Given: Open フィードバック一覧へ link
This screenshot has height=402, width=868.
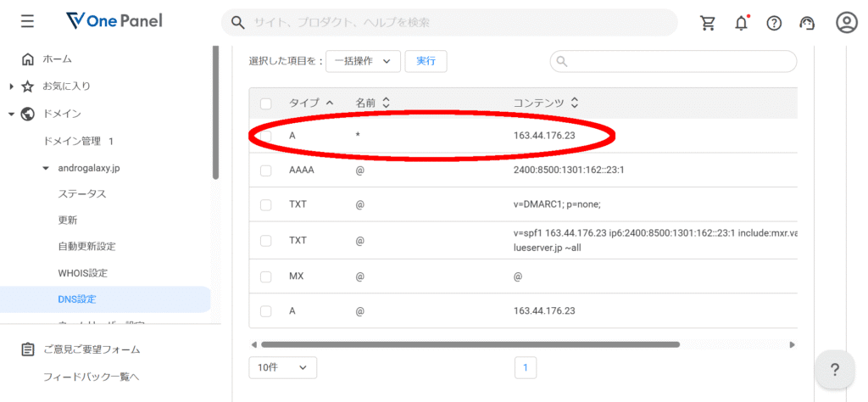Looking at the screenshot, I should [91, 377].
